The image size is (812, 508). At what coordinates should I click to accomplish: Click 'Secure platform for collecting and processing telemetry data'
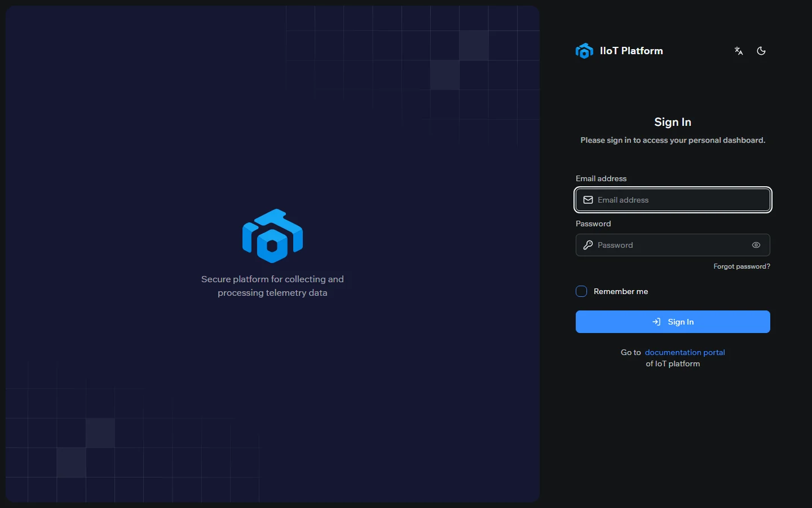(272, 286)
